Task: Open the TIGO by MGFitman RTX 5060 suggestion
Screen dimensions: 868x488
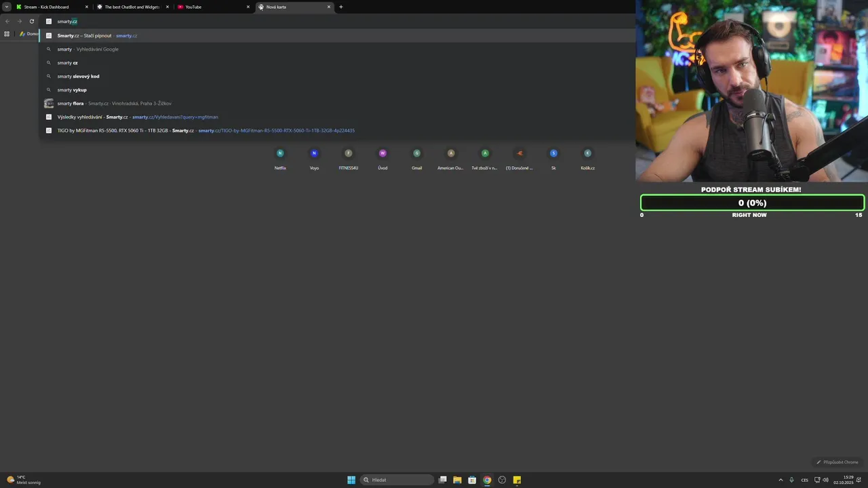Action: coord(337,130)
